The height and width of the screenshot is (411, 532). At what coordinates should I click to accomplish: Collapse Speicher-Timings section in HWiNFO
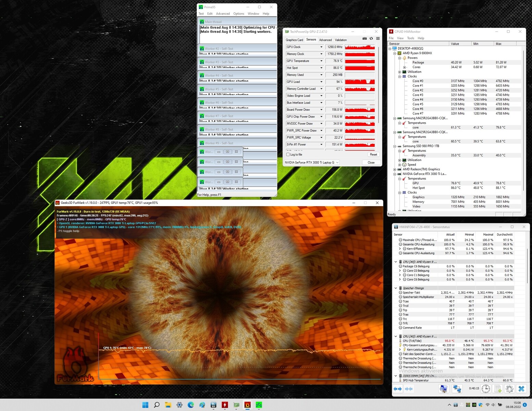pyautogui.click(x=396, y=288)
